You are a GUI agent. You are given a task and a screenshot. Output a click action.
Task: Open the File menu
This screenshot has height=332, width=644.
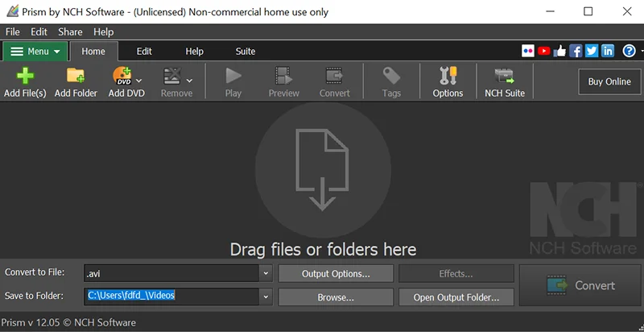[13, 32]
